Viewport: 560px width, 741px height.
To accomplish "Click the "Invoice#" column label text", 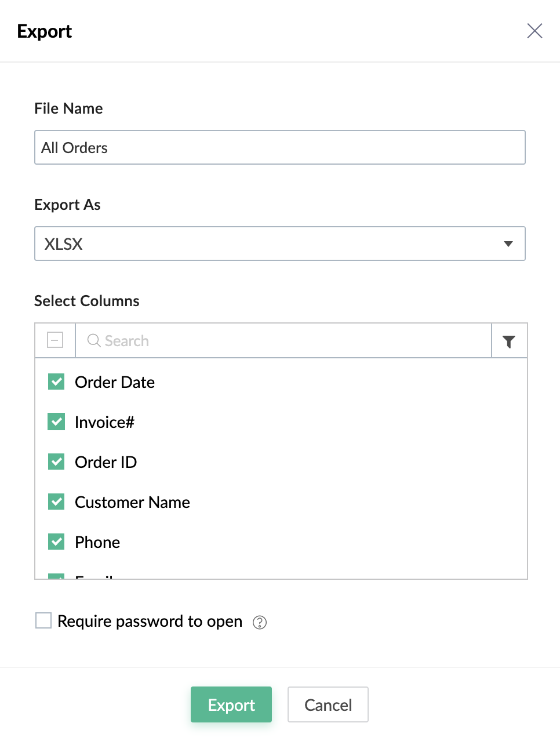I will click(104, 422).
